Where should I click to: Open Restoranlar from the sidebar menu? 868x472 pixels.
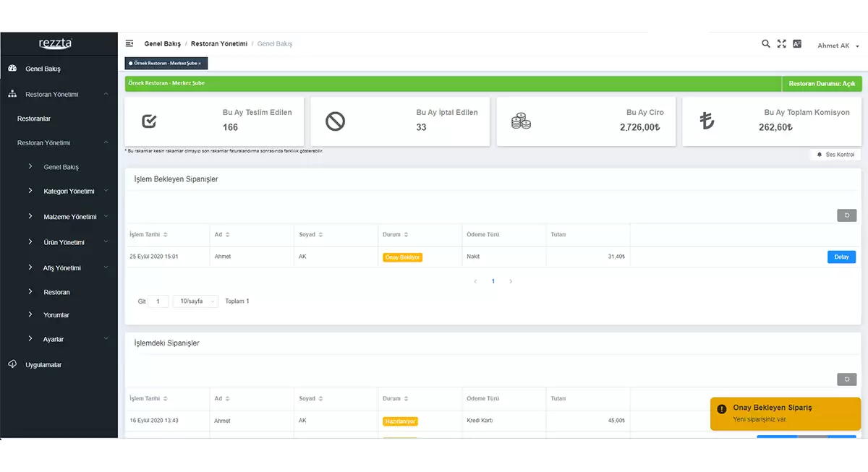pos(34,119)
